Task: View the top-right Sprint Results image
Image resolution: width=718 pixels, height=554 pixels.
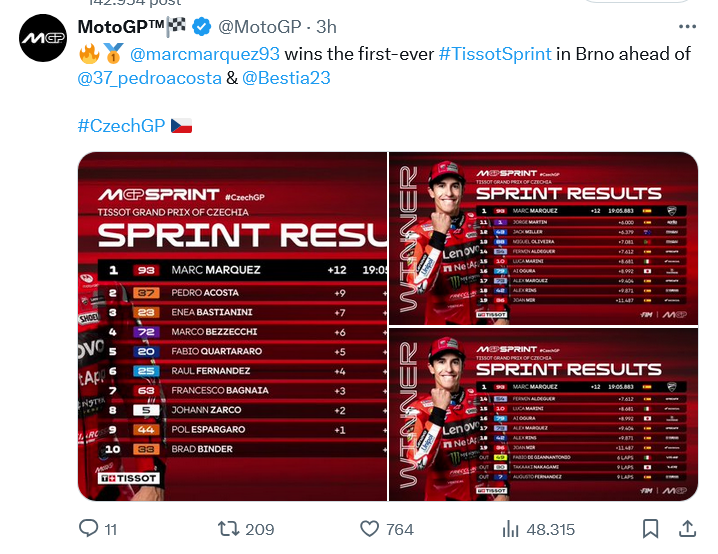Action: [x=543, y=237]
